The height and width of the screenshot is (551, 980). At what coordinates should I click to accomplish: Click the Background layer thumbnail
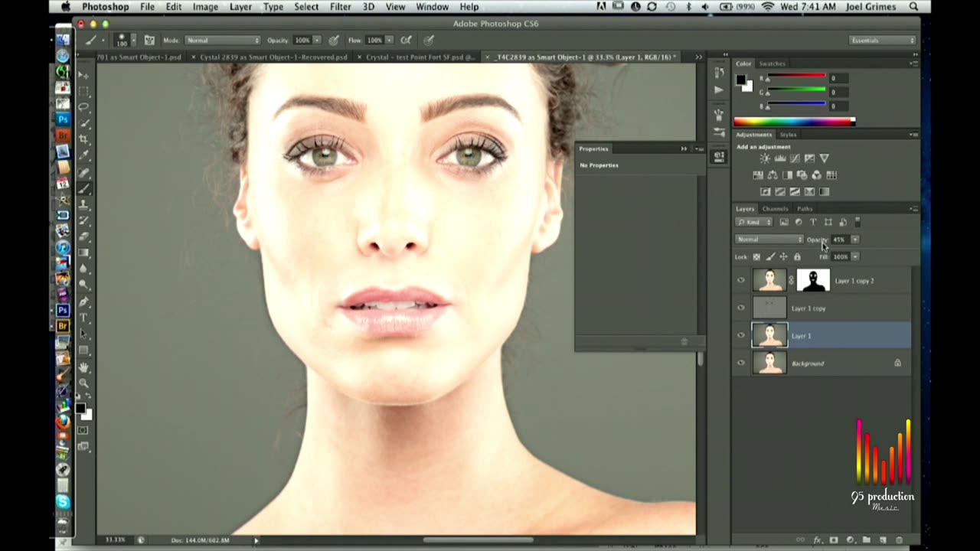pos(769,364)
